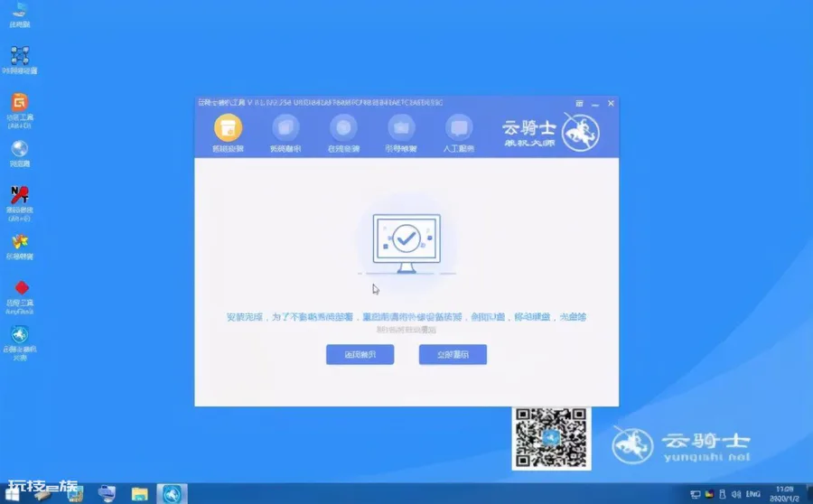The height and width of the screenshot is (504, 813).
Task: Close the Yunqishi installer window
Action: point(611,104)
